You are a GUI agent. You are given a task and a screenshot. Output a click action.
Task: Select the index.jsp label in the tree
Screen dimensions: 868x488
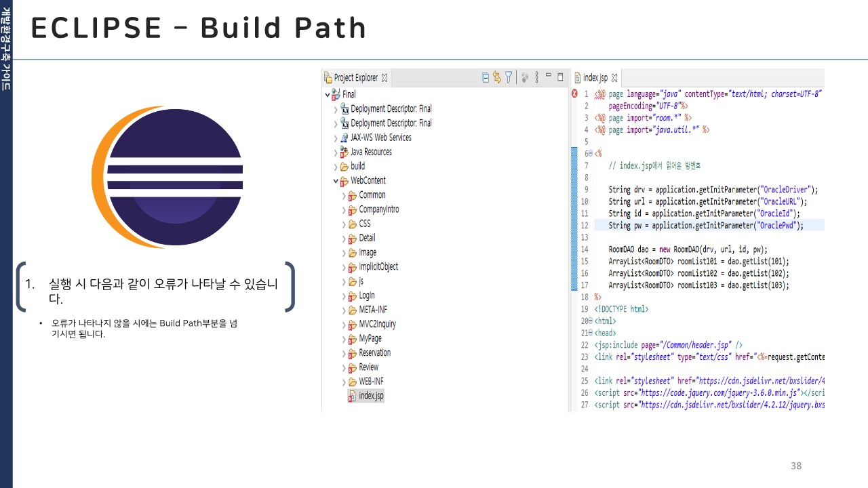tap(371, 396)
